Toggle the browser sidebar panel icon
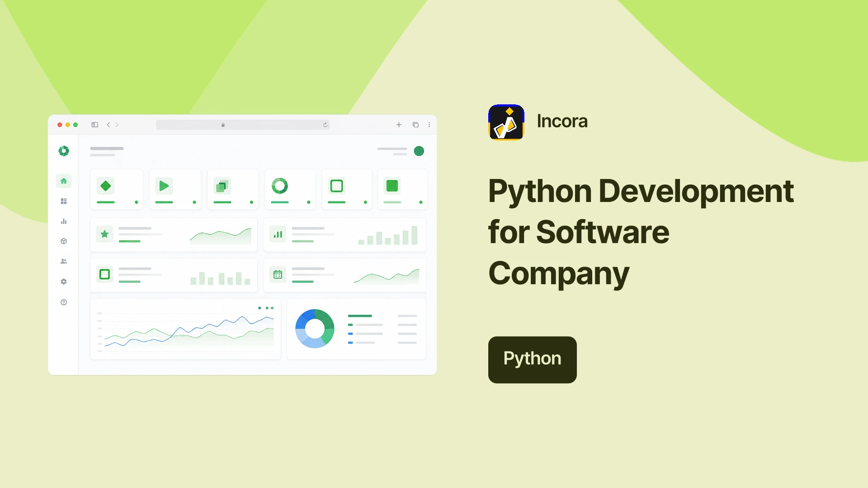Viewport: 868px width, 488px height. [x=95, y=125]
